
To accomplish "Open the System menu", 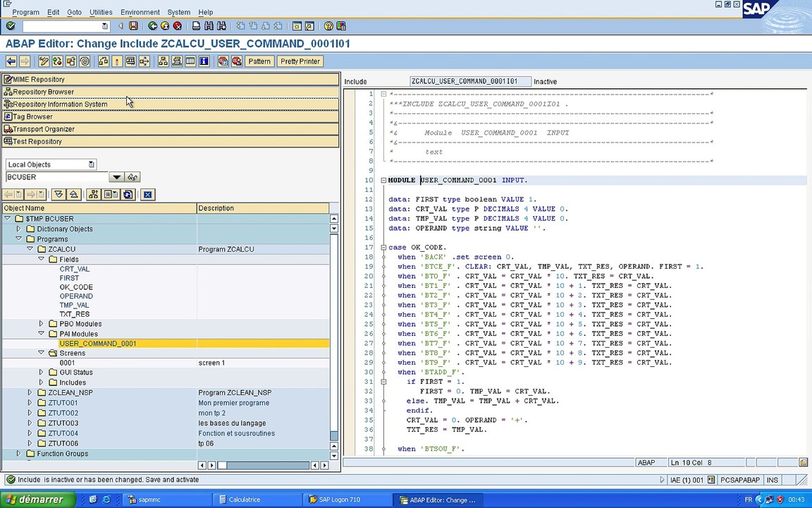I will [x=178, y=12].
